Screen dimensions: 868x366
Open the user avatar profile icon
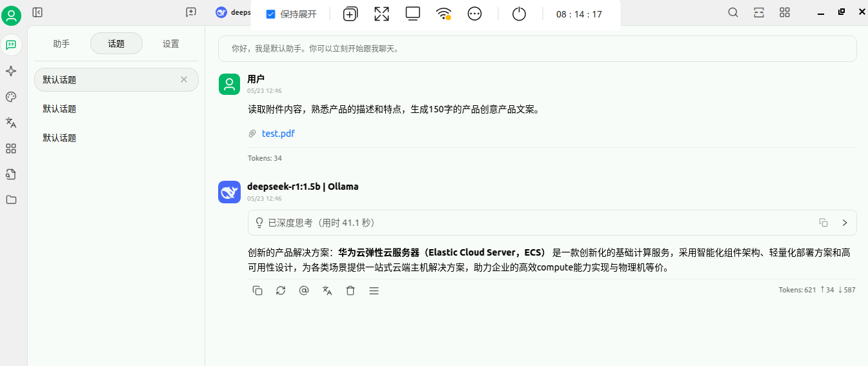[12, 15]
